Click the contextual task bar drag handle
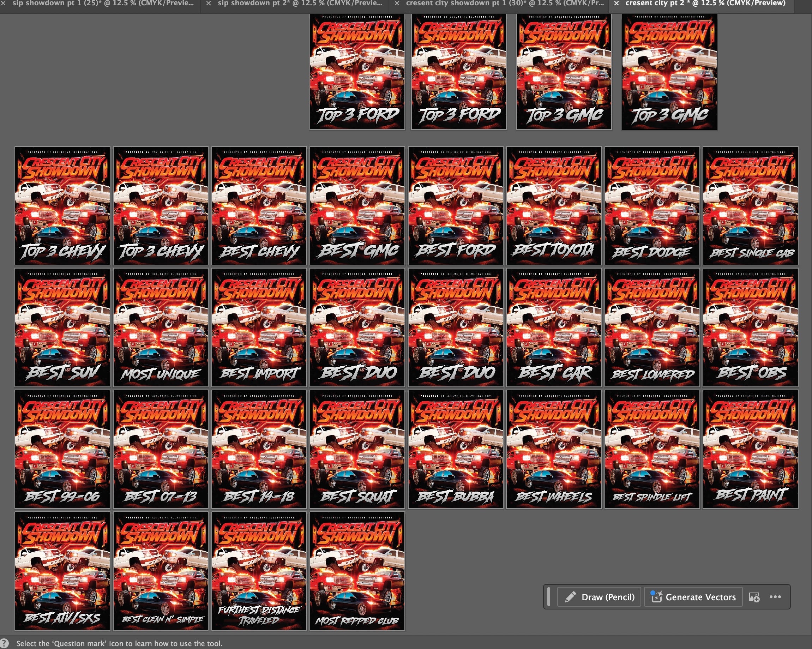 tap(549, 597)
